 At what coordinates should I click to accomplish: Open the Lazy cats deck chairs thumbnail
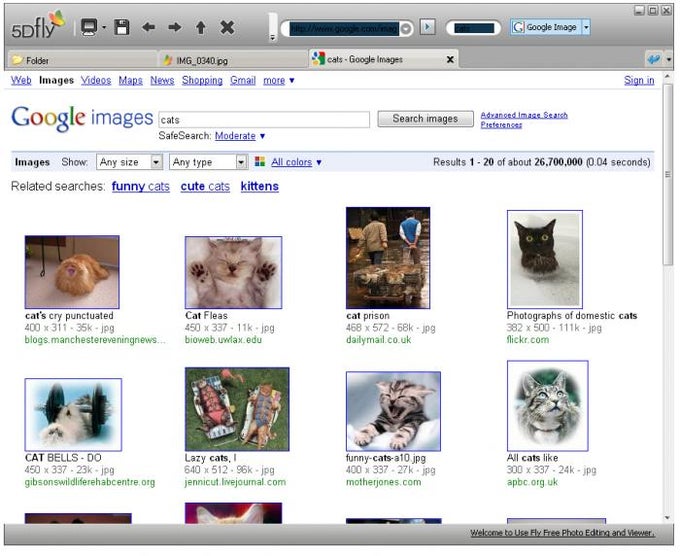tap(237, 409)
